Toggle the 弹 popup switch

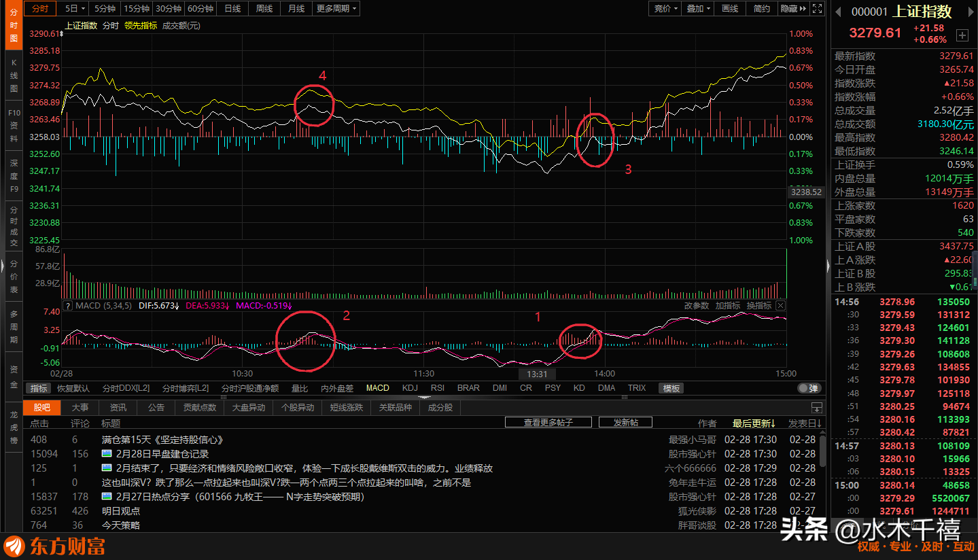(x=808, y=388)
